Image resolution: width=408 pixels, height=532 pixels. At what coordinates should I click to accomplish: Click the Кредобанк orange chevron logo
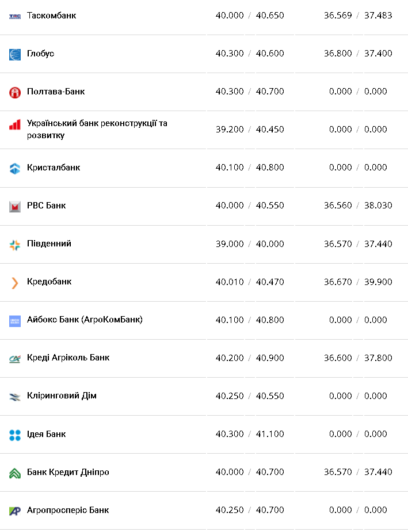click(x=15, y=283)
